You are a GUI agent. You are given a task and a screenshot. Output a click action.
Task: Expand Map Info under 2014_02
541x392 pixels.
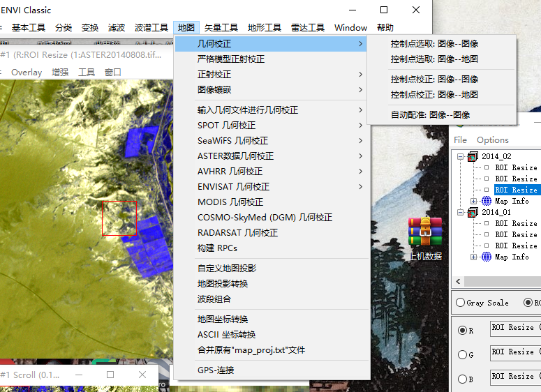474,201
